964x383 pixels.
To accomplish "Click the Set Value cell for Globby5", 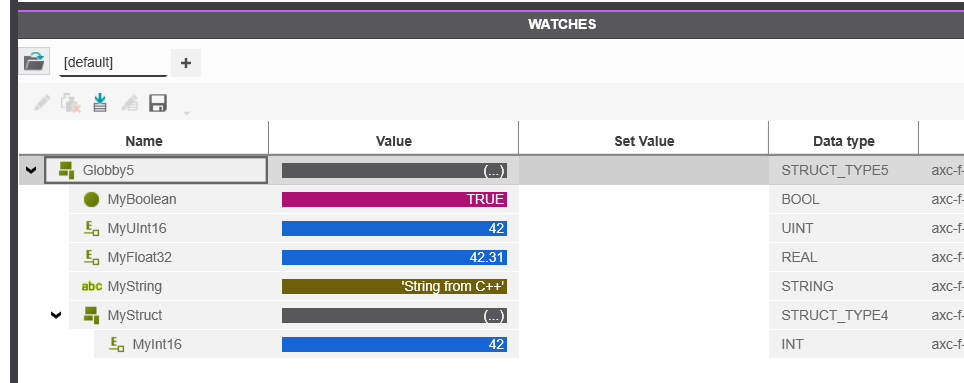I will pyautogui.click(x=644, y=170).
